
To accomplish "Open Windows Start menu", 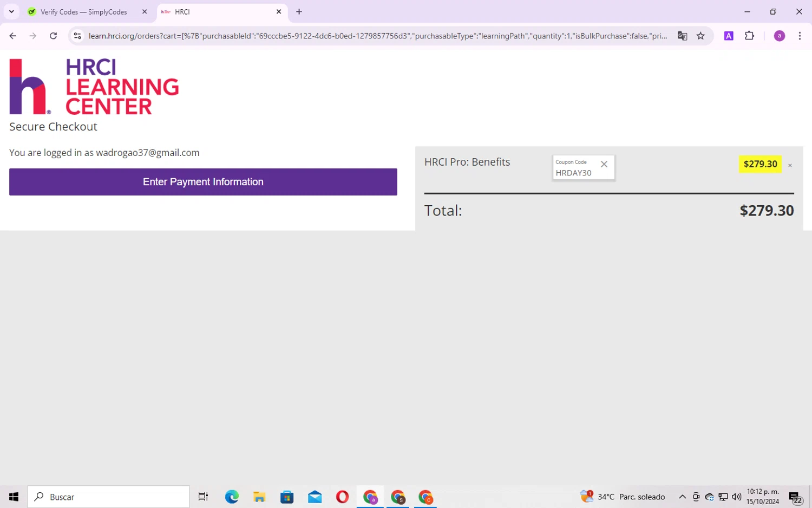I will point(14,497).
